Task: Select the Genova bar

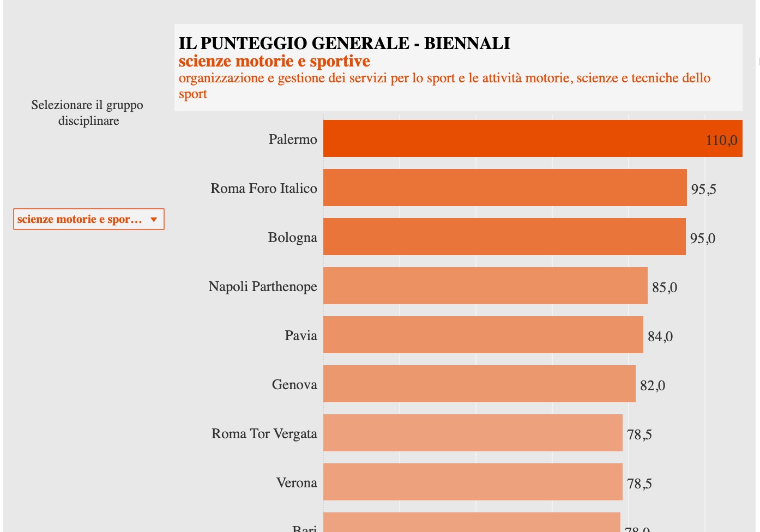Action: (x=479, y=384)
